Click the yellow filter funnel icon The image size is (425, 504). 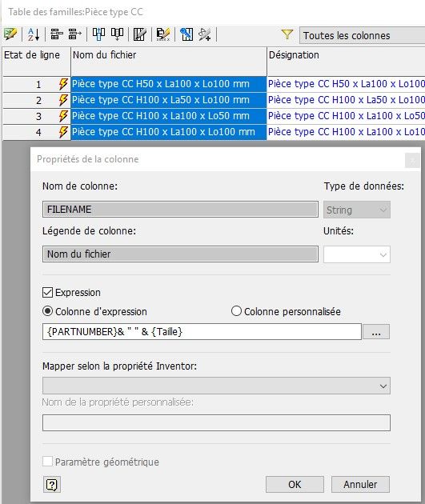click(x=287, y=34)
